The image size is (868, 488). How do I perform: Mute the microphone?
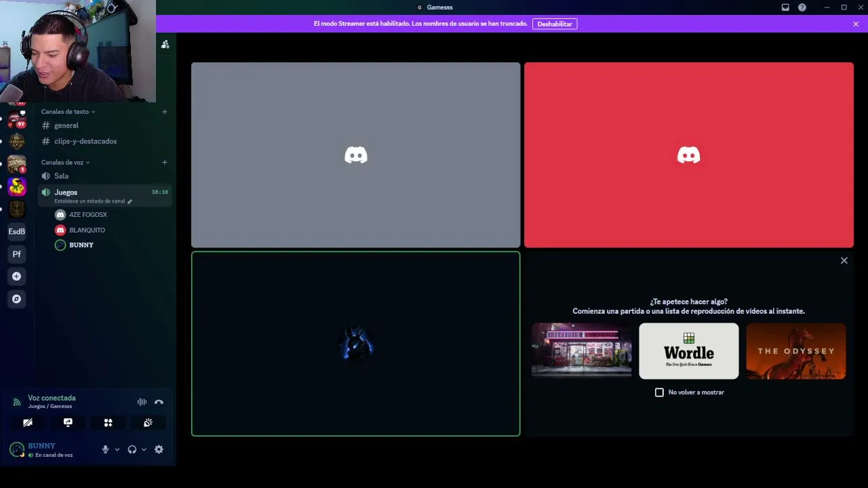pos(105,449)
